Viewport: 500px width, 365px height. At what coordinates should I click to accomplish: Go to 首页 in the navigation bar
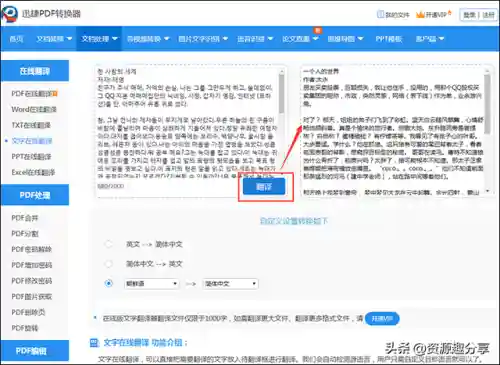[x=16, y=39]
